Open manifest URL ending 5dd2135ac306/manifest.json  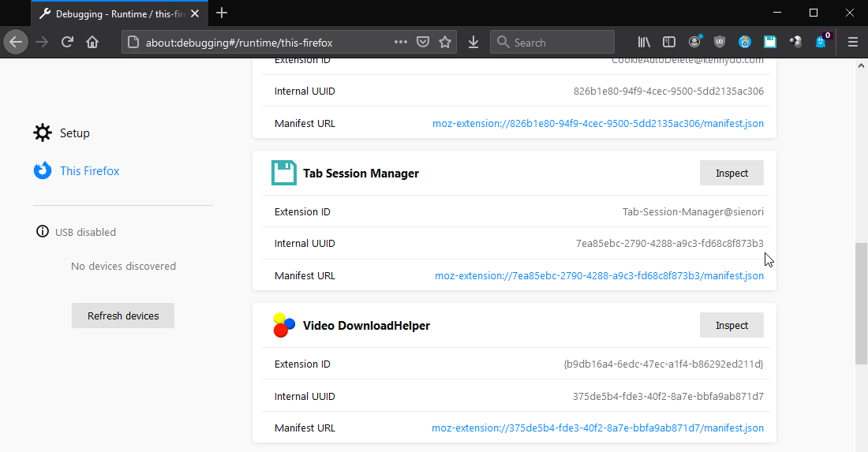(x=598, y=123)
